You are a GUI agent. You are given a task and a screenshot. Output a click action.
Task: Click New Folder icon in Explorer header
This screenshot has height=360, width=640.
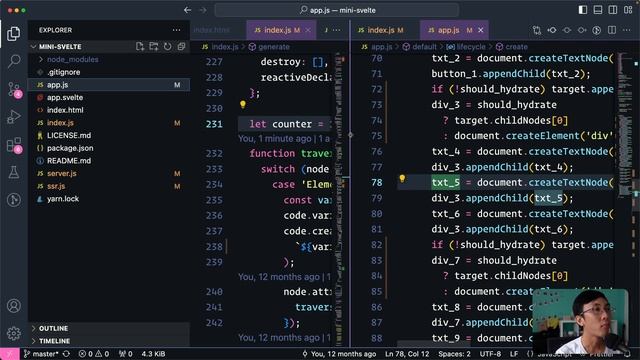tap(154, 47)
